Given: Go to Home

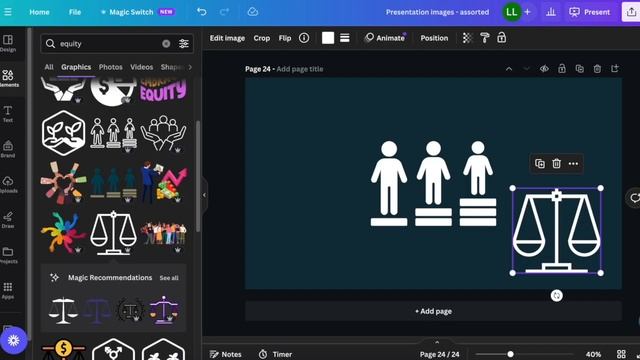Looking at the screenshot, I should point(39,12).
